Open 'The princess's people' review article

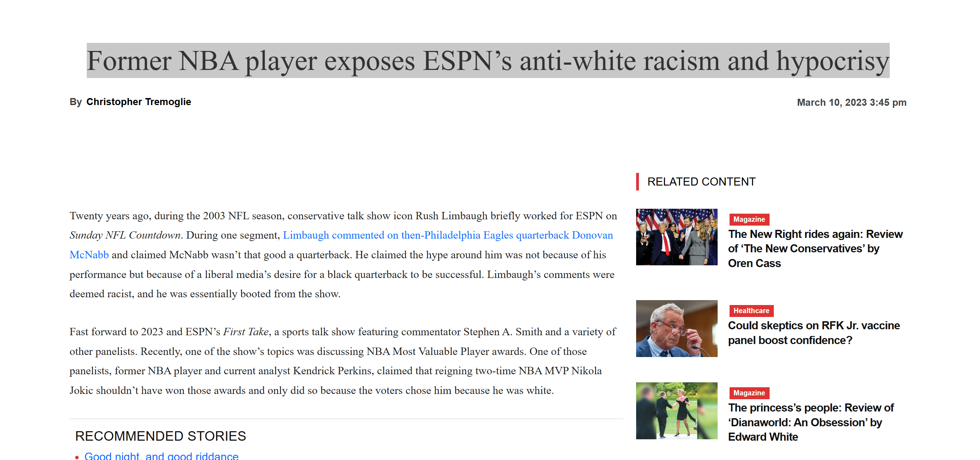click(x=810, y=408)
